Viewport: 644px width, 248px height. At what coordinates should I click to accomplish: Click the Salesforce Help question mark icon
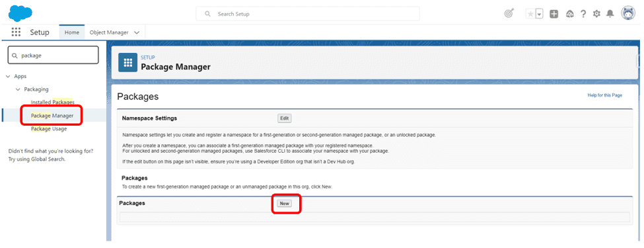click(583, 14)
